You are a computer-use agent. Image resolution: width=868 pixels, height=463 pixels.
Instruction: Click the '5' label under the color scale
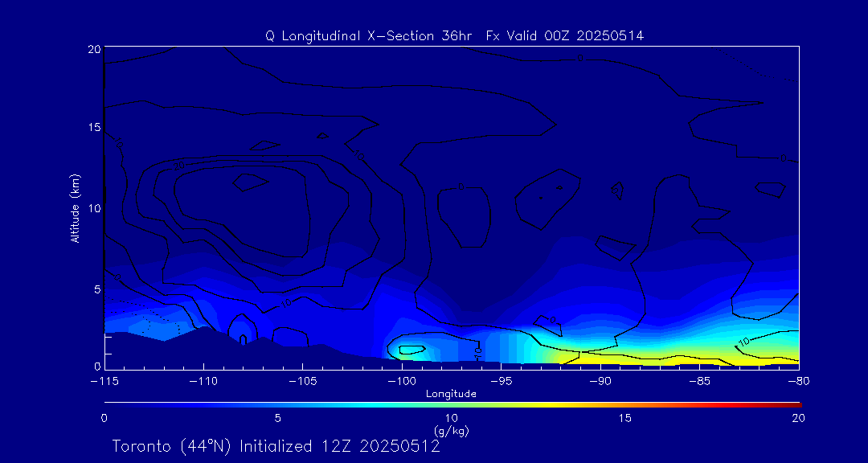pyautogui.click(x=277, y=419)
